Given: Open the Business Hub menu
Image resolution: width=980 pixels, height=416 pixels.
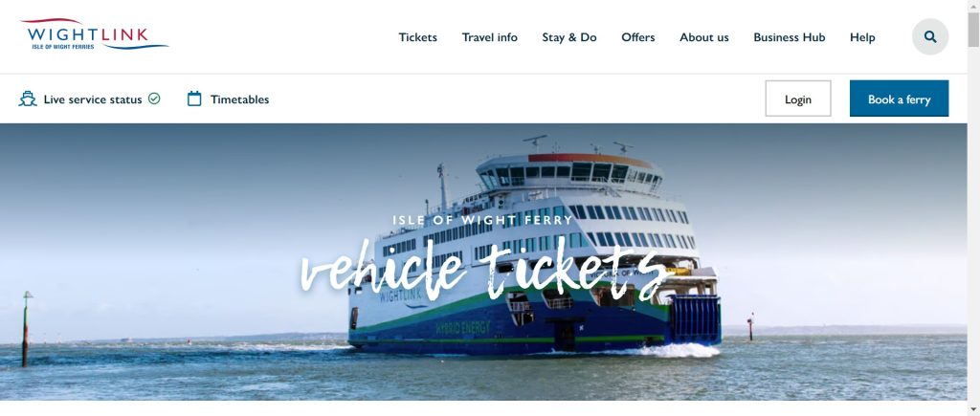Looking at the screenshot, I should click(x=789, y=37).
